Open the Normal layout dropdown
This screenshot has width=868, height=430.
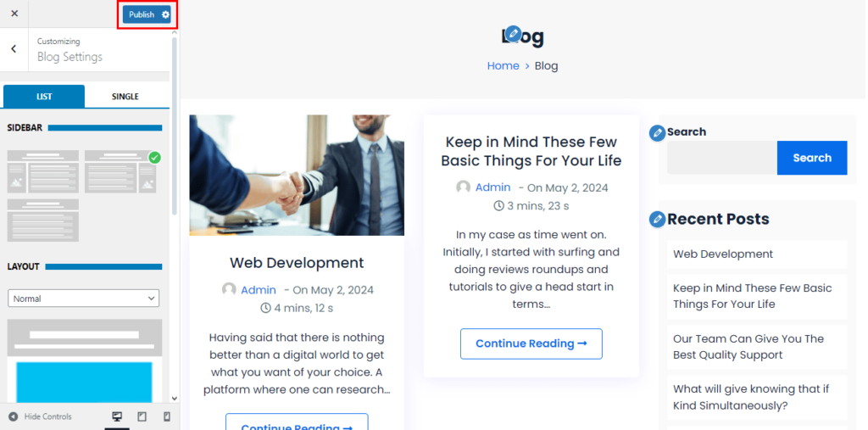84,299
